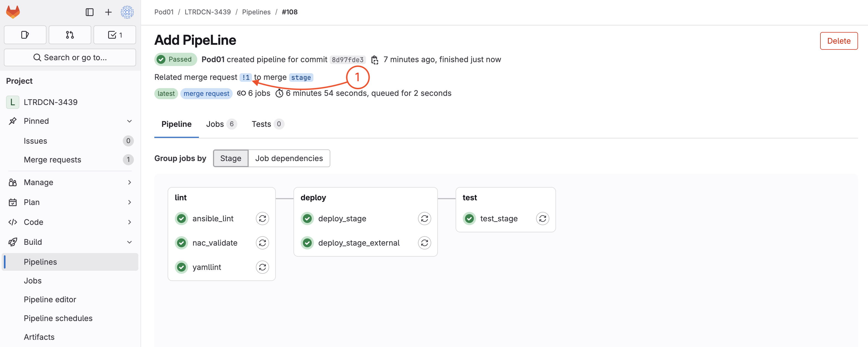868x347 pixels.
Task: Click yamllint passed status icon
Action: [x=182, y=267]
